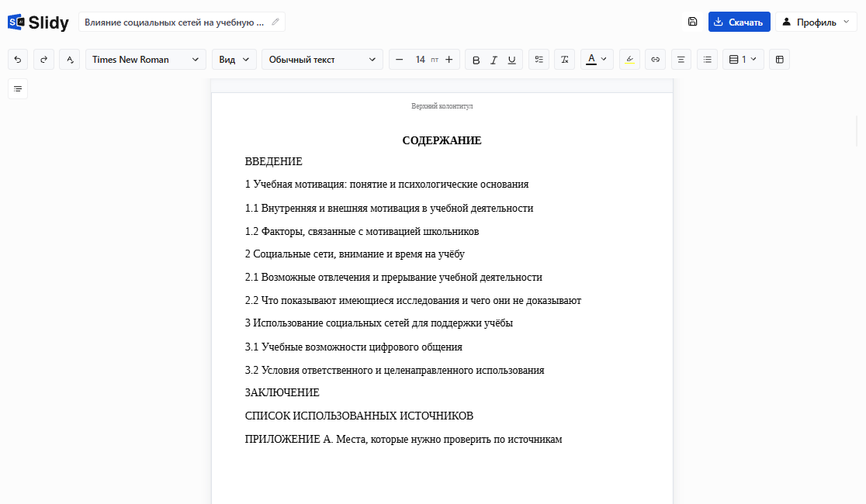Click the line '2.2 Что показывают имеющиеся исследования'
This screenshot has height=504, width=866.
[413, 300]
